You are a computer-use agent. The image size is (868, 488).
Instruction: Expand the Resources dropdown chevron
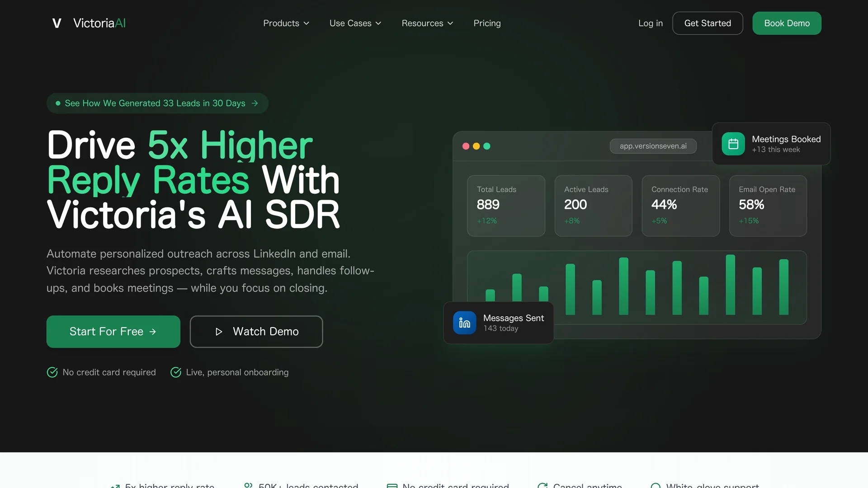tap(450, 23)
